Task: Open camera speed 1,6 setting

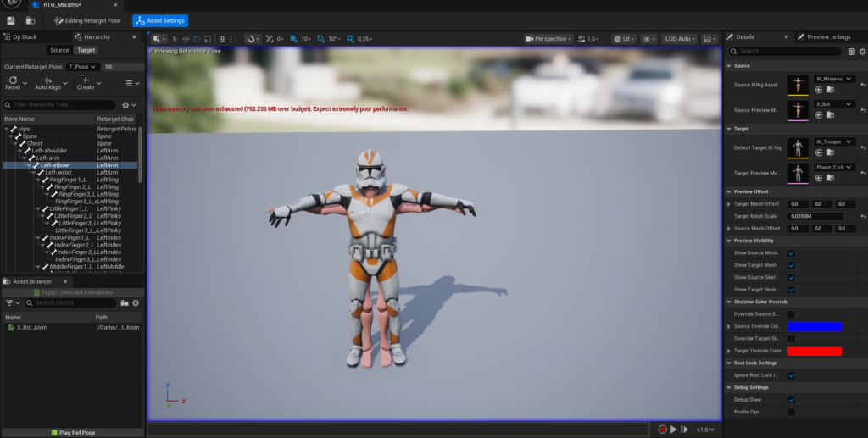Action: point(589,39)
